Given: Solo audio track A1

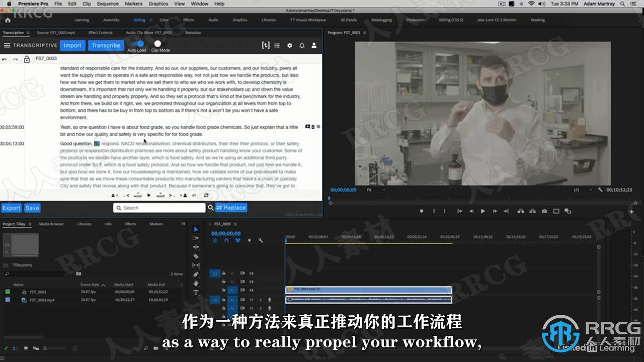Looking at the screenshot, I should point(260,300).
